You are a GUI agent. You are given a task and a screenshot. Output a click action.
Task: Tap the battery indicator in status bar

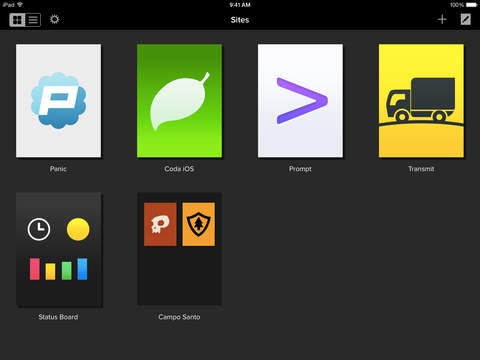tap(471, 5)
